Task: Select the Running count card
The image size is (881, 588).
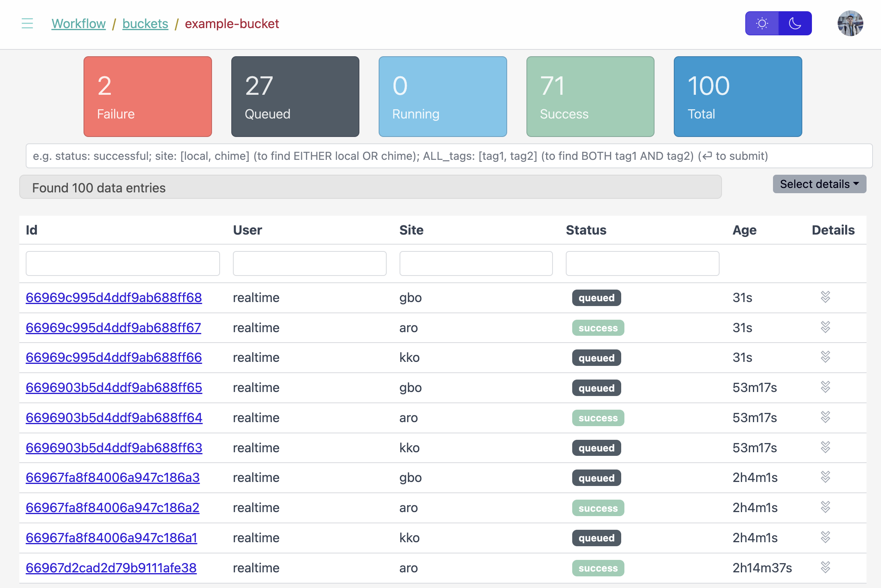Action: pos(443,96)
